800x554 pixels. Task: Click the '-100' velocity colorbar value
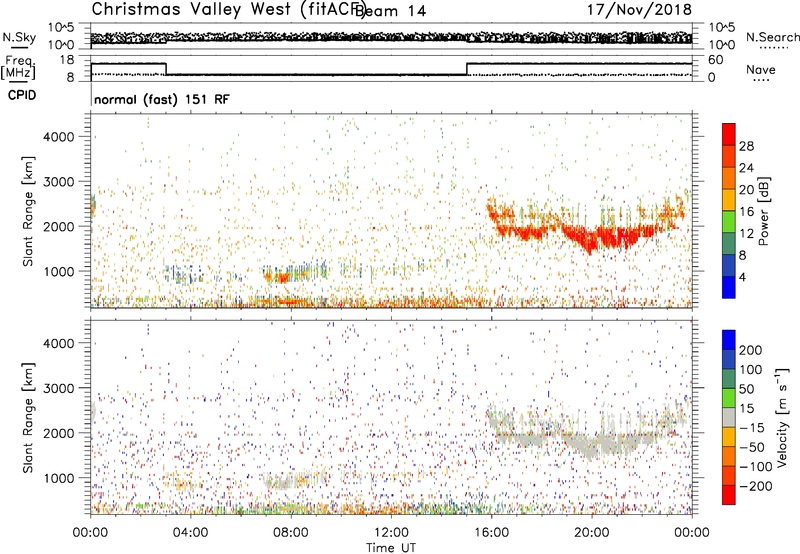coord(755,467)
